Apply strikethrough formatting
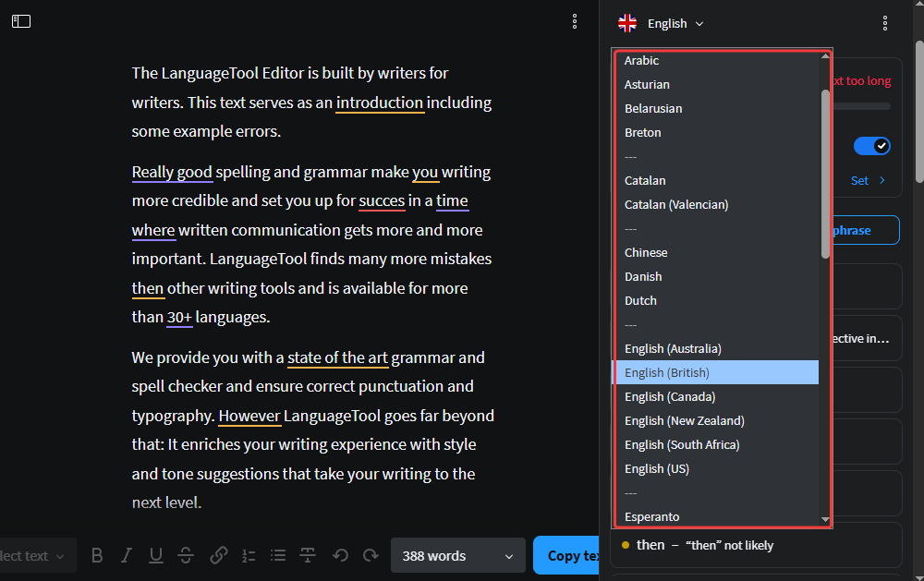924x581 pixels. click(186, 555)
